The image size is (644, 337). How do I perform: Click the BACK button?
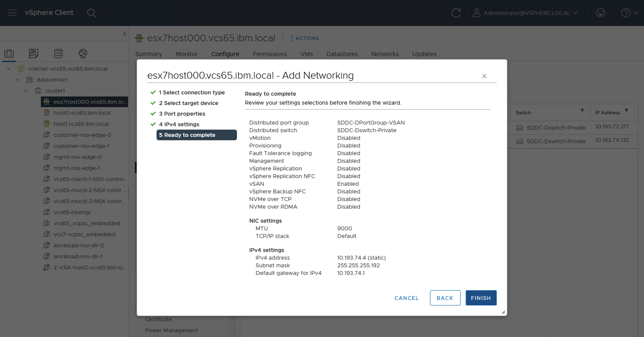(445, 298)
